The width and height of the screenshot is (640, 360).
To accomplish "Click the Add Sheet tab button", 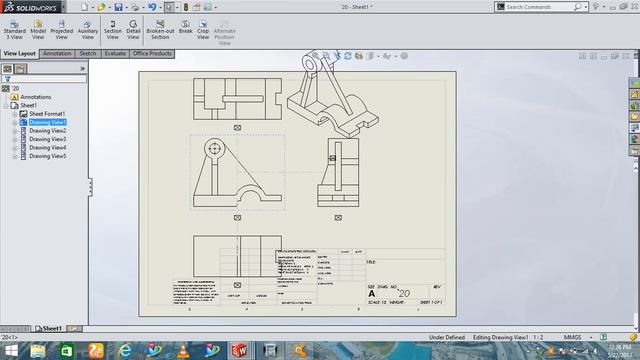I will pos(74,329).
